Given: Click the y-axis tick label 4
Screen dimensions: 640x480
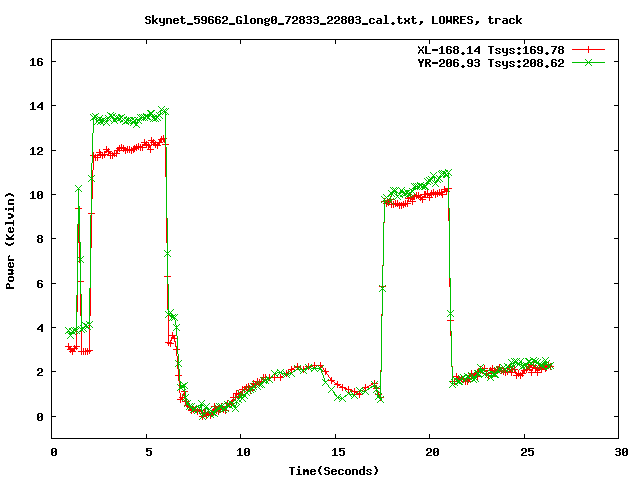Looking at the screenshot, I should (x=40, y=328).
